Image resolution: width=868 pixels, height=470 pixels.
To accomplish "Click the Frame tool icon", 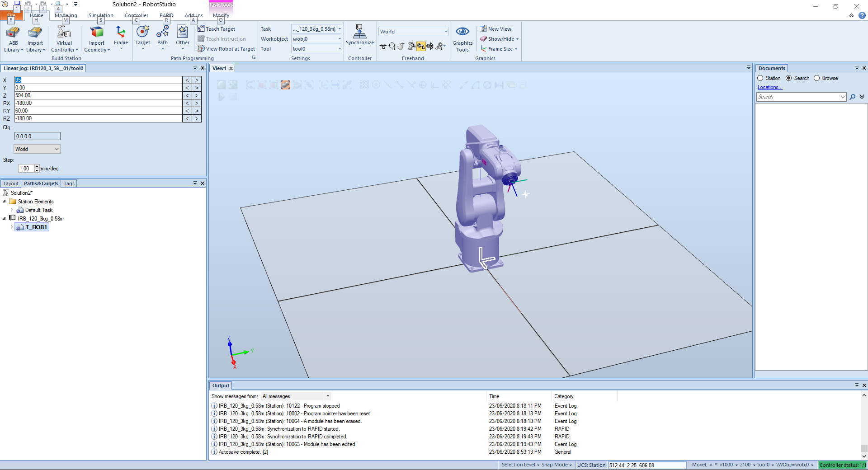I will 121,33.
